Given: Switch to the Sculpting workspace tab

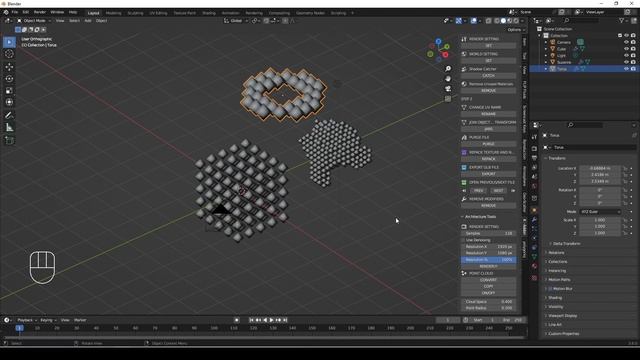Looking at the screenshot, I should [x=135, y=13].
